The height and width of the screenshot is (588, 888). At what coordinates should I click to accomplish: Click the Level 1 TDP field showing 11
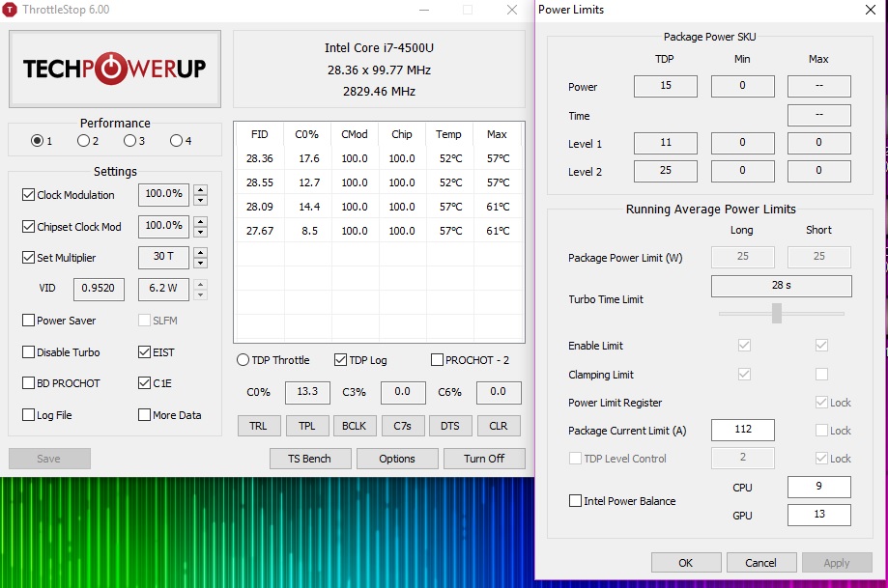pos(666,143)
